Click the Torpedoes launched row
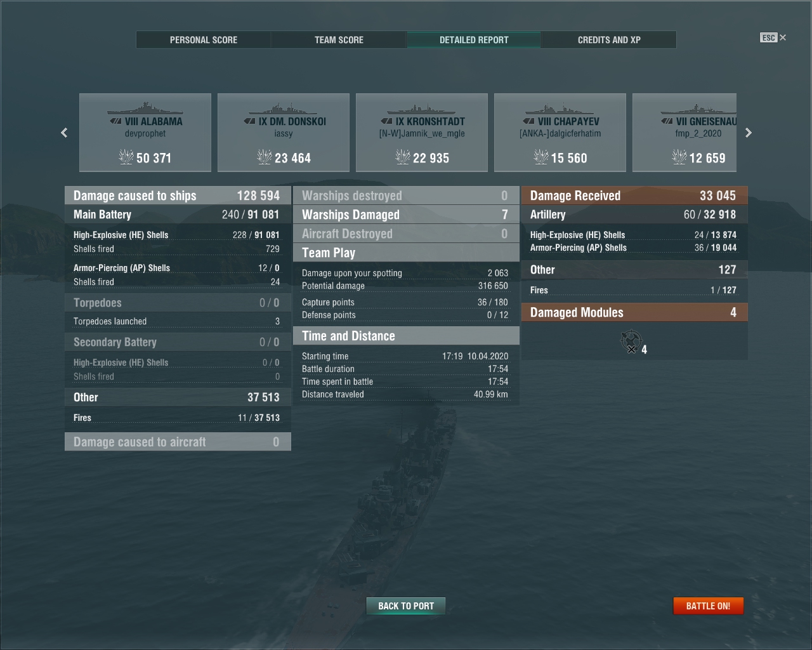The image size is (812, 650). coord(178,321)
